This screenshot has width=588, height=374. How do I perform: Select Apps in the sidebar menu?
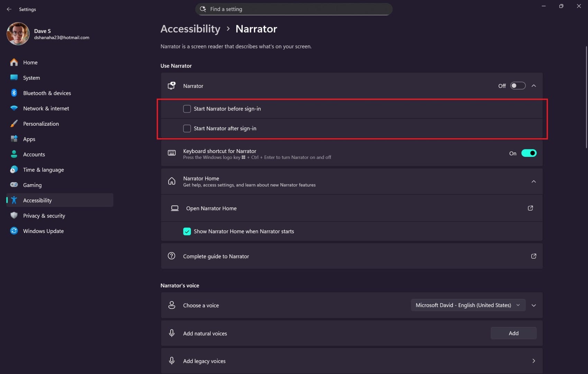click(29, 139)
